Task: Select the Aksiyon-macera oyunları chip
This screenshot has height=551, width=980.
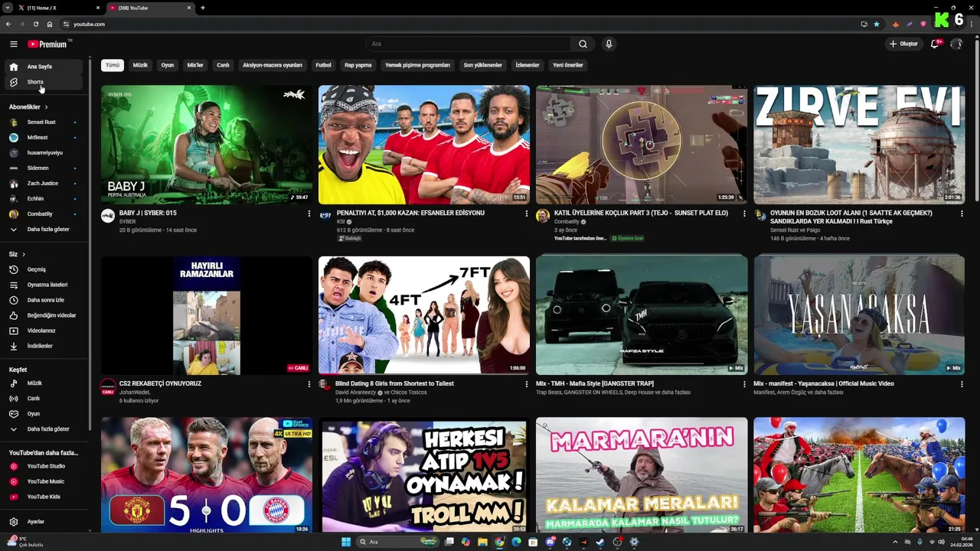Action: (273, 65)
